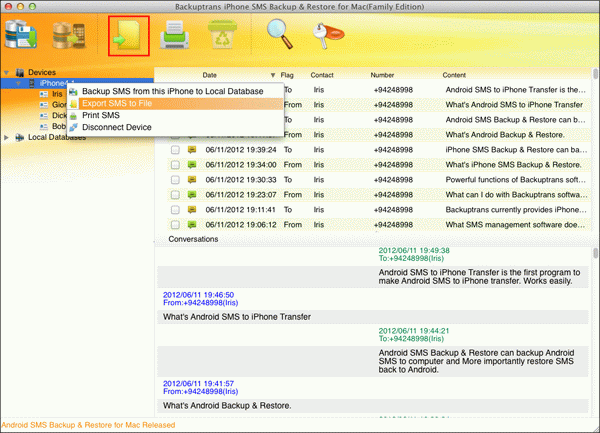Toggle sort arrow beside Date column
600x433 pixels.
(x=273, y=75)
